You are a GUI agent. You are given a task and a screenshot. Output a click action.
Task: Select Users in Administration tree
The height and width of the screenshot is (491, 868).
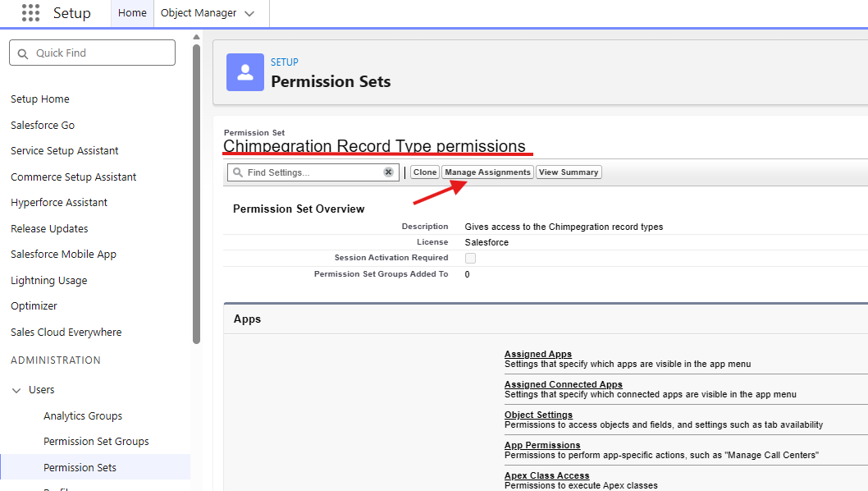point(42,390)
